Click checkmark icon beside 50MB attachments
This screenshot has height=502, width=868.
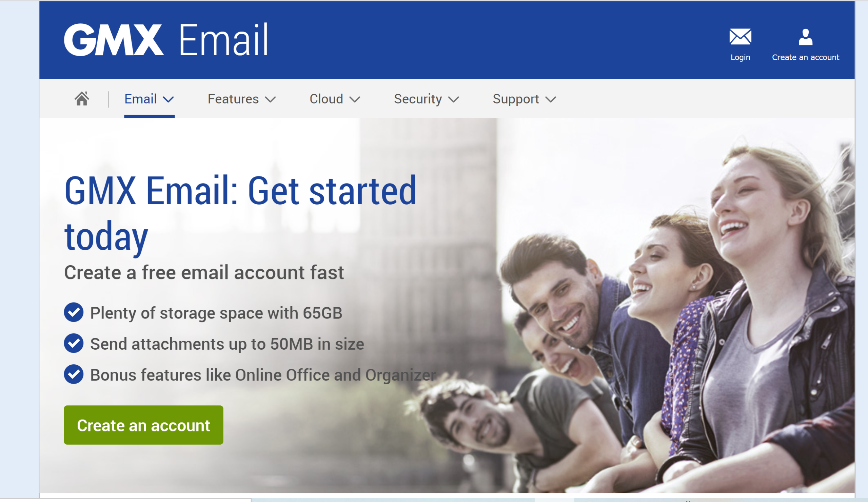pos(73,343)
